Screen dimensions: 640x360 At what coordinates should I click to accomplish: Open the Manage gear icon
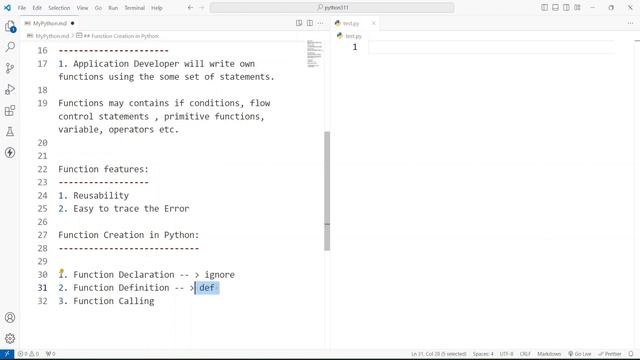pos(10,338)
